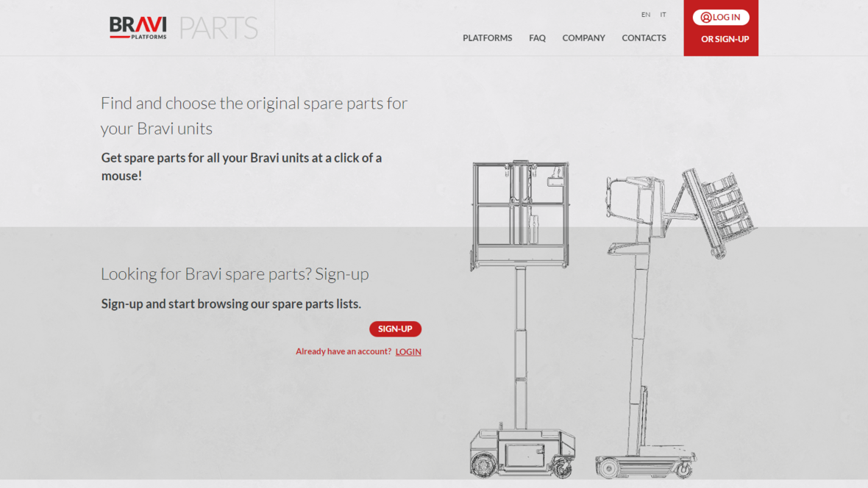Click the user icon in Log In button
This screenshot has height=488, width=868.
point(706,17)
